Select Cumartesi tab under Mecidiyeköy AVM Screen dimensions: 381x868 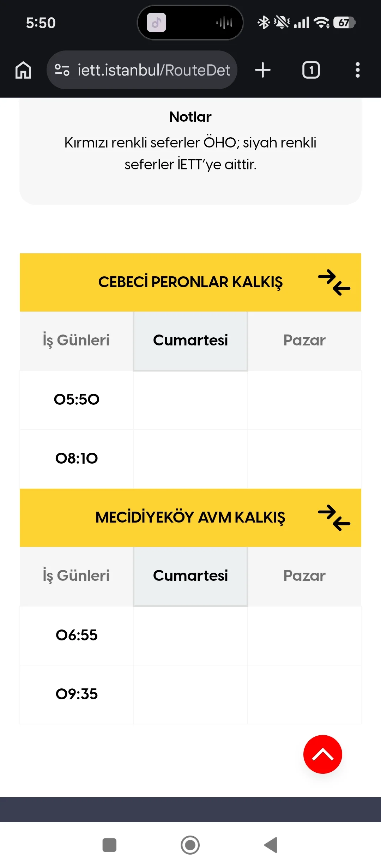coord(190,576)
